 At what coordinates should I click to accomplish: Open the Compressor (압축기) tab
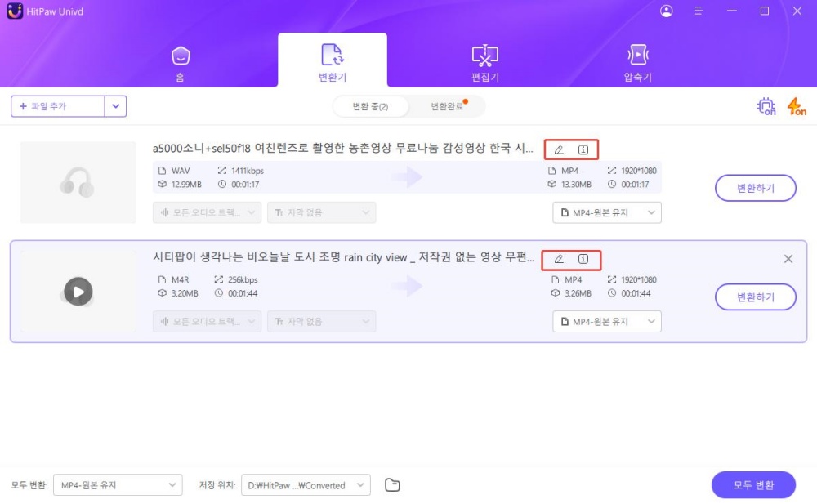638,64
